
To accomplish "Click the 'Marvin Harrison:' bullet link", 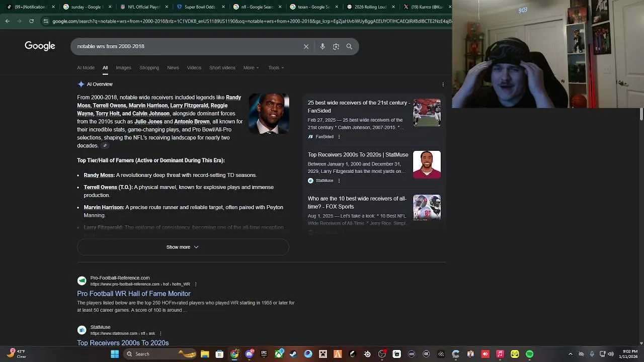I will [x=104, y=207].
